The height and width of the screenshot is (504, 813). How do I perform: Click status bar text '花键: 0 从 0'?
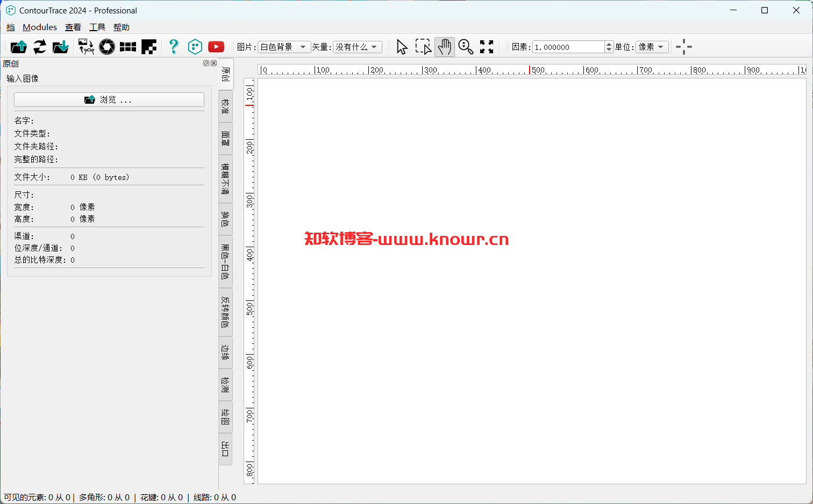click(x=161, y=498)
